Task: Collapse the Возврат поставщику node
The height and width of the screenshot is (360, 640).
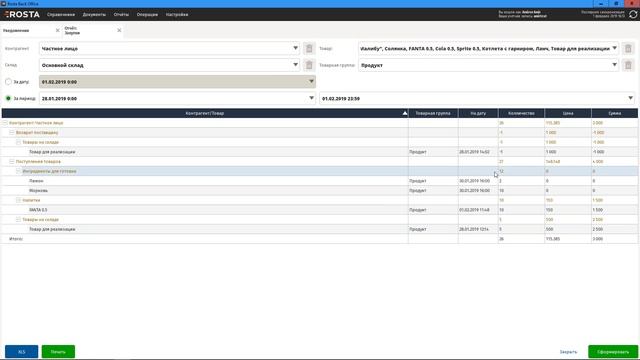Action: [11, 132]
